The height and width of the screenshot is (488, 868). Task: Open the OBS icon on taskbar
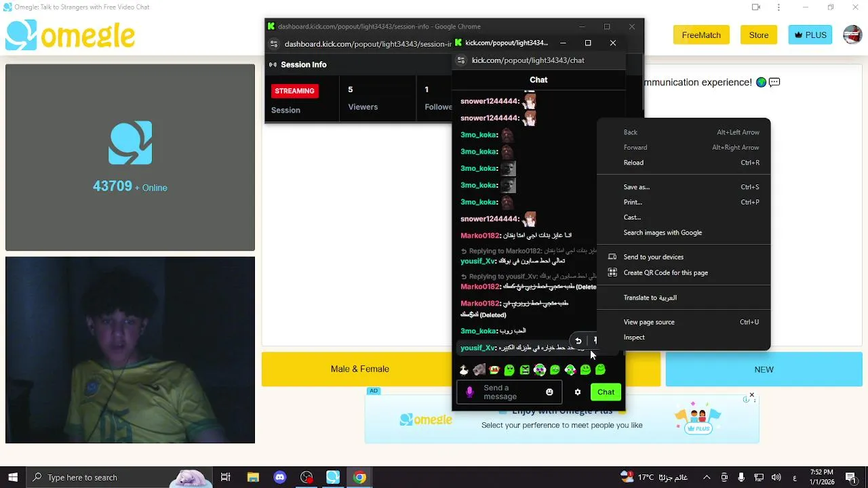307,477
